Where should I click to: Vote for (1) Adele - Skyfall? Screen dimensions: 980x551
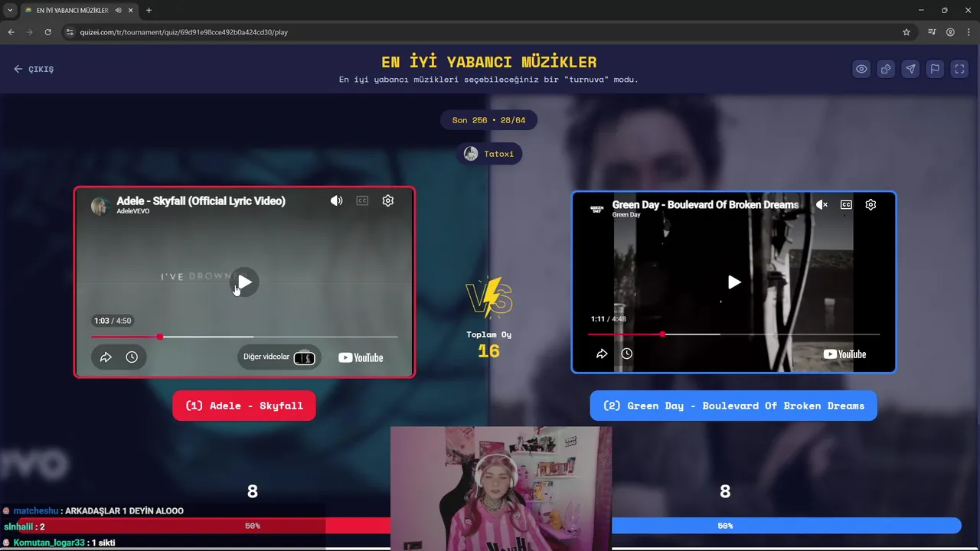[x=244, y=406]
